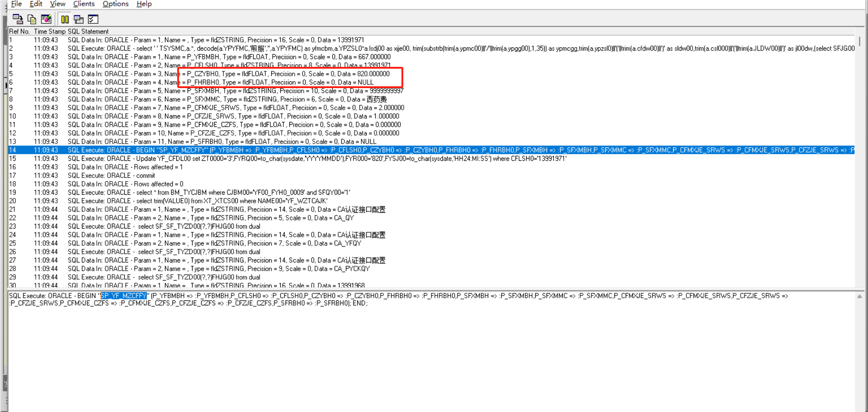Click the copy SQL toolbar icon

click(32, 19)
